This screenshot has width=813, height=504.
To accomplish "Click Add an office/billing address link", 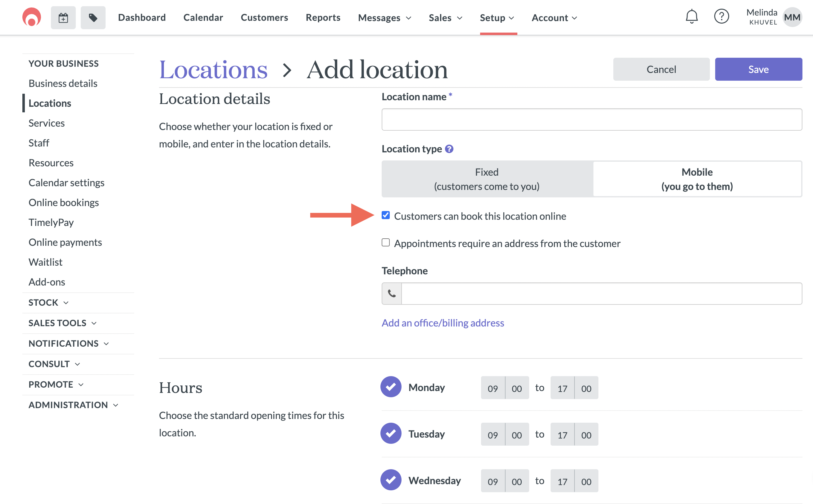I will [443, 323].
